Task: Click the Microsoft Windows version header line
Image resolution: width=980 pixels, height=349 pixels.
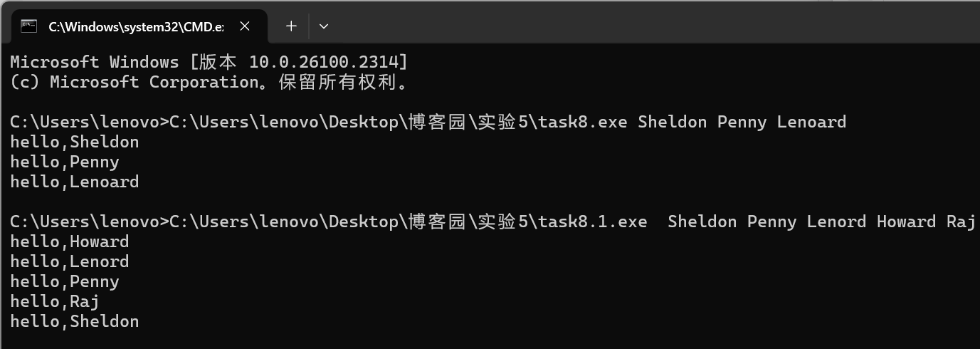Action: [209, 62]
